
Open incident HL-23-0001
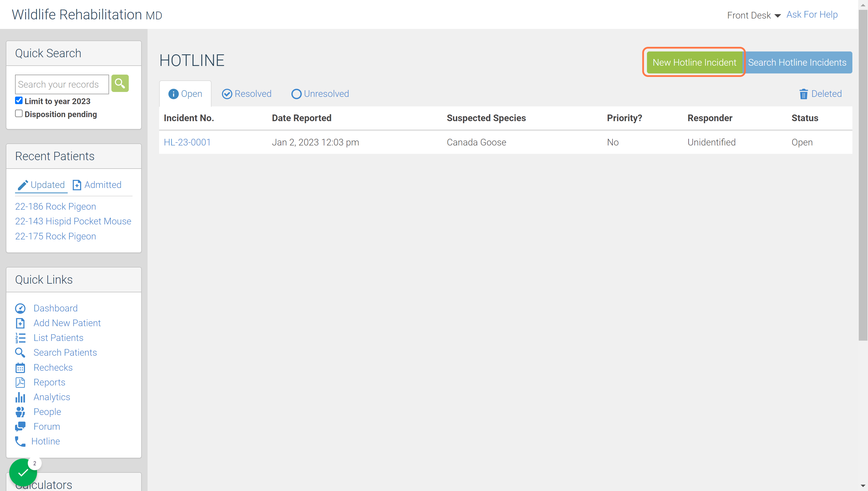pos(187,142)
